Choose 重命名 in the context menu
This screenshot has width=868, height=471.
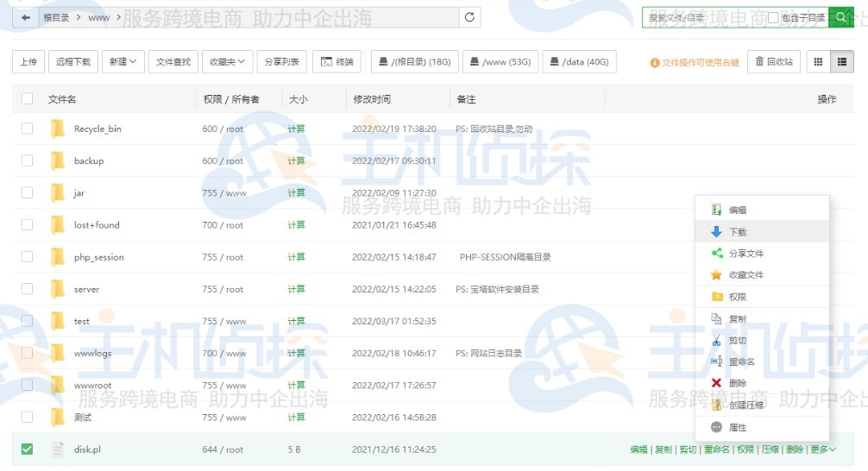click(x=762, y=361)
